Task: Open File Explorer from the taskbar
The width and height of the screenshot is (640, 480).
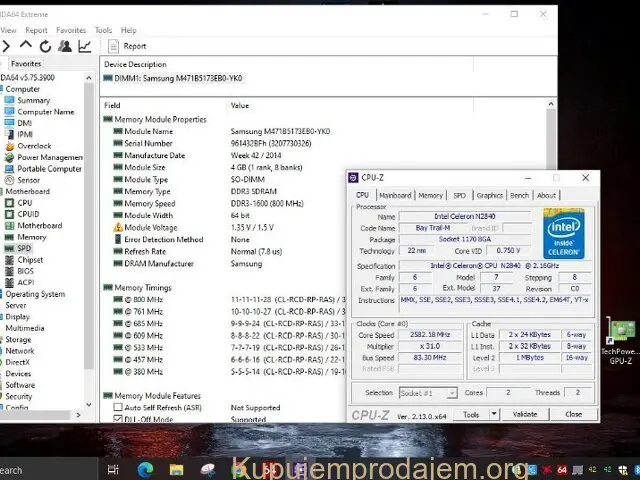Action: coord(176,469)
